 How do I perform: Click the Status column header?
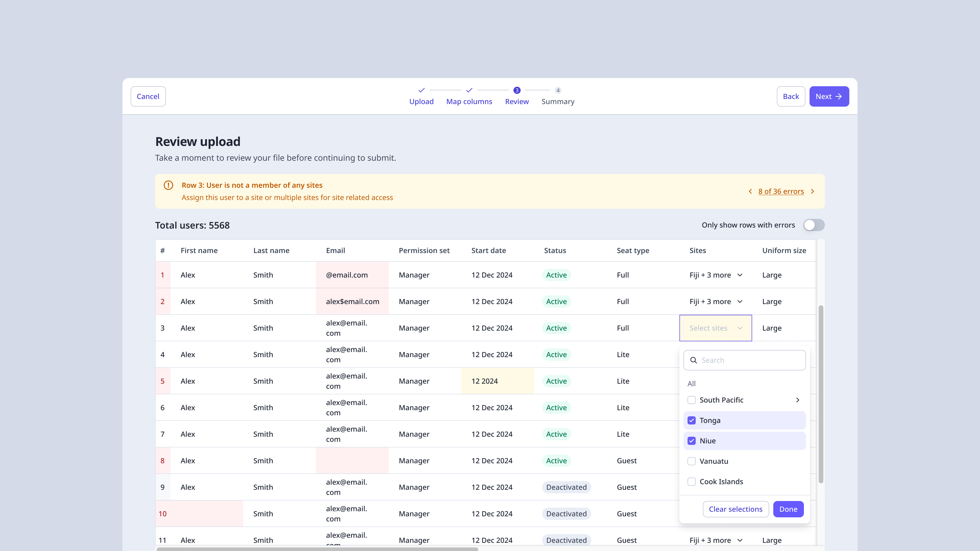tap(555, 251)
